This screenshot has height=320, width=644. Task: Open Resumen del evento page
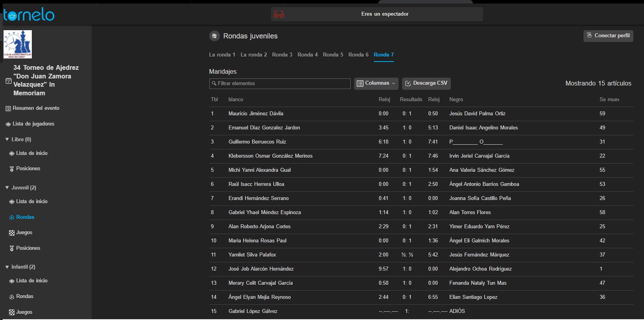point(36,108)
